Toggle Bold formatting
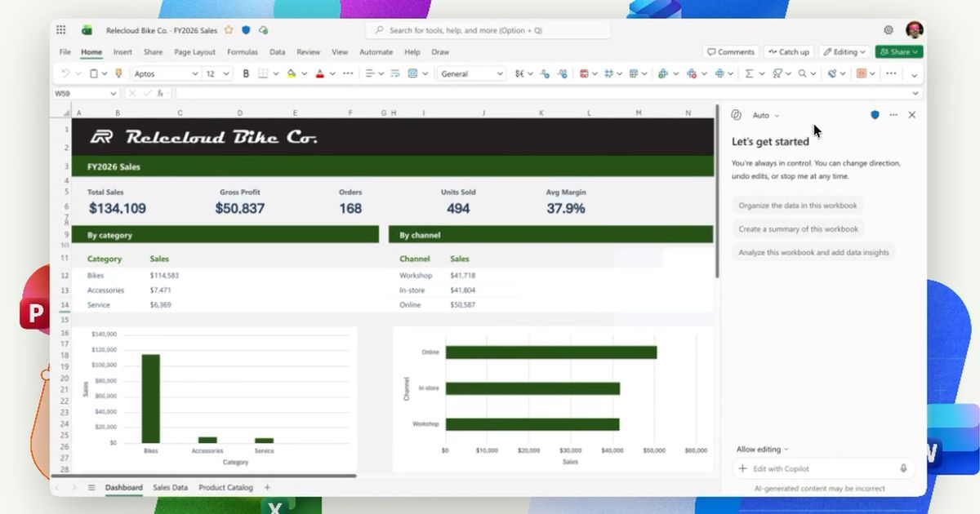This screenshot has height=514, width=980. point(246,73)
